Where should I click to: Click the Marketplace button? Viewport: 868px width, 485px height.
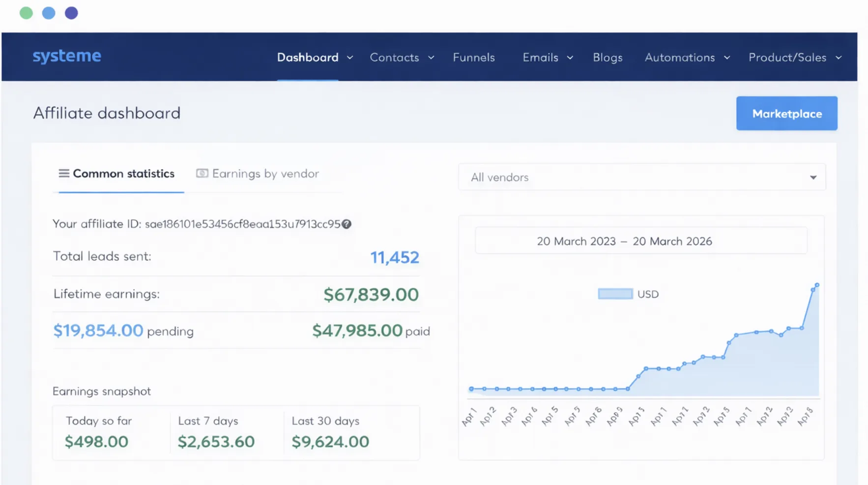point(786,114)
